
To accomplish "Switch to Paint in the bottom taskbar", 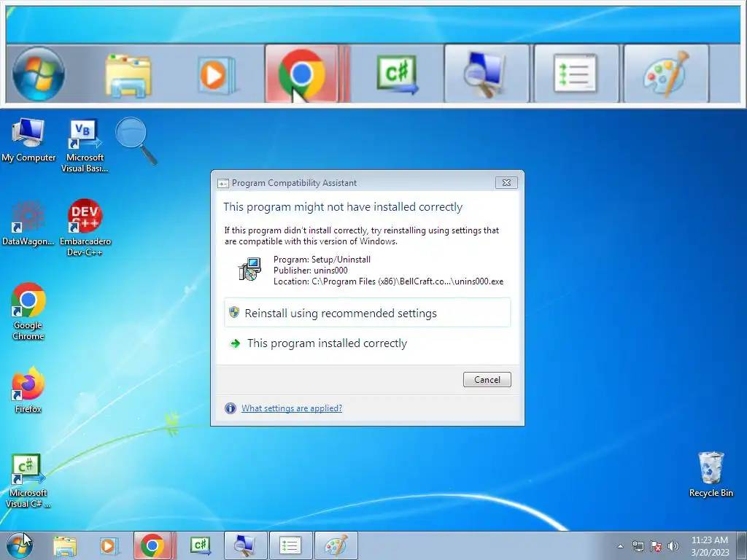I will point(336,545).
